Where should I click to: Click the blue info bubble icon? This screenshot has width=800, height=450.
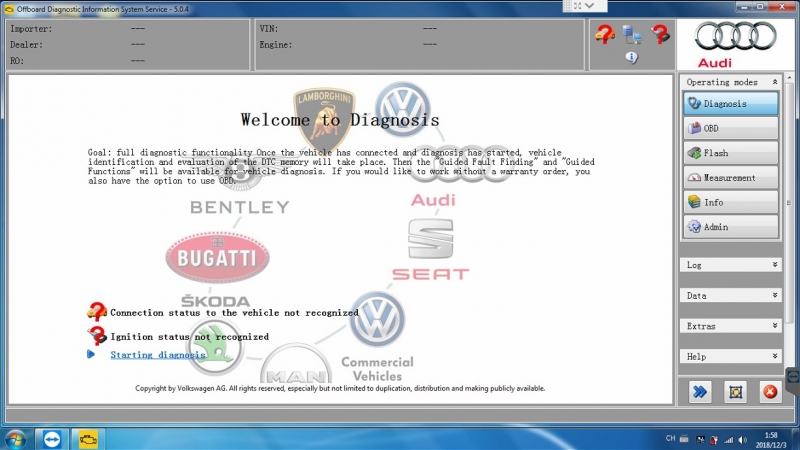pos(632,58)
